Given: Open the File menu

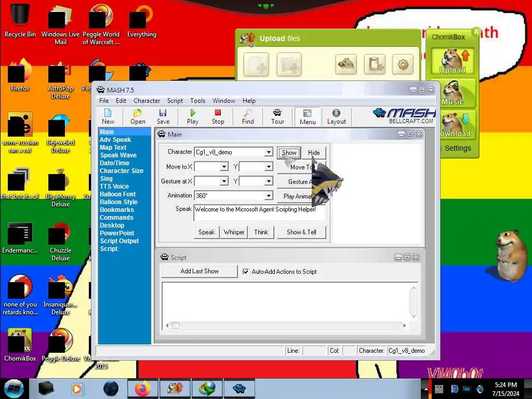Looking at the screenshot, I should 104,101.
